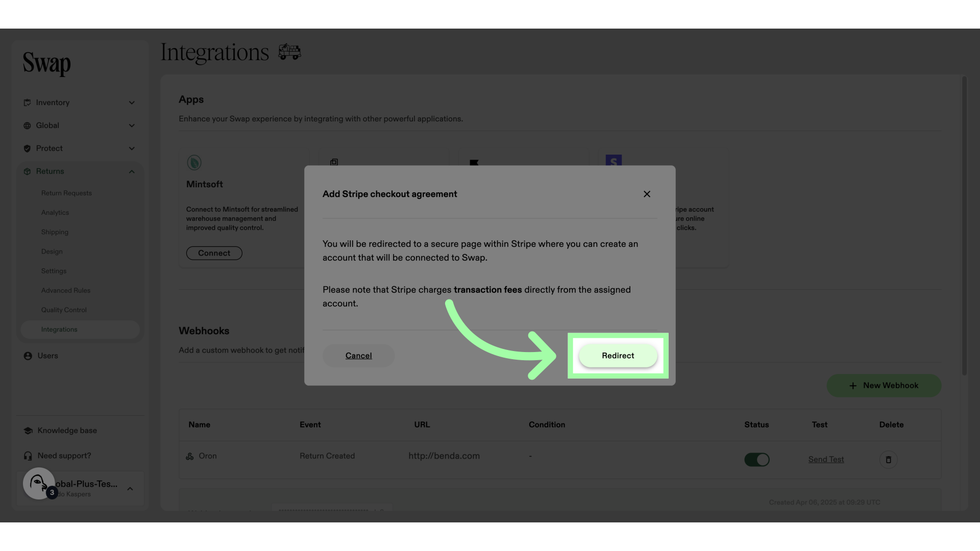The width and height of the screenshot is (980, 551).
Task: Click the Users person icon
Action: click(x=28, y=356)
